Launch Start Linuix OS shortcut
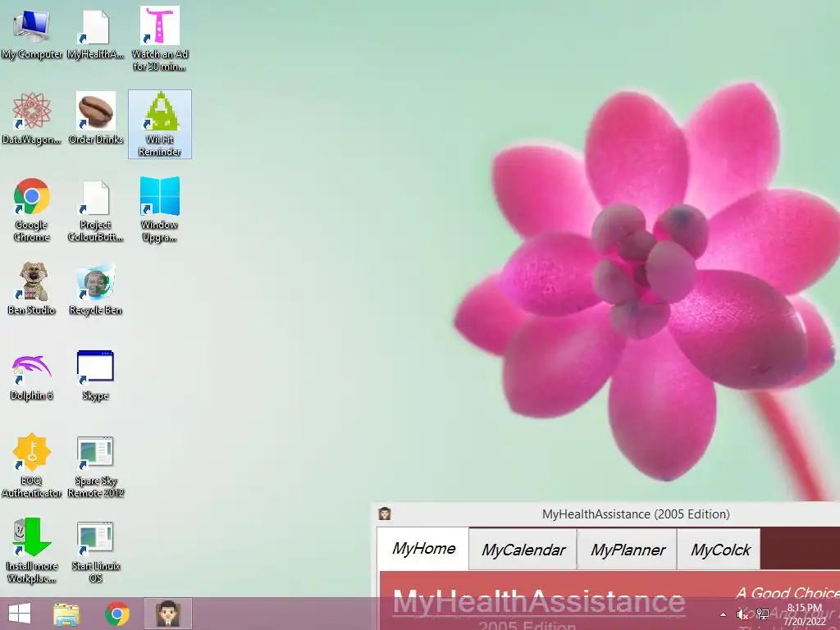The height and width of the screenshot is (630, 840). (x=95, y=550)
